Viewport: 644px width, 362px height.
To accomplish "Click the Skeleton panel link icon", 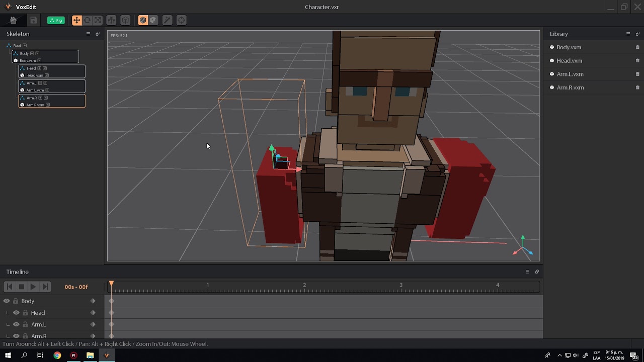I will tap(98, 34).
